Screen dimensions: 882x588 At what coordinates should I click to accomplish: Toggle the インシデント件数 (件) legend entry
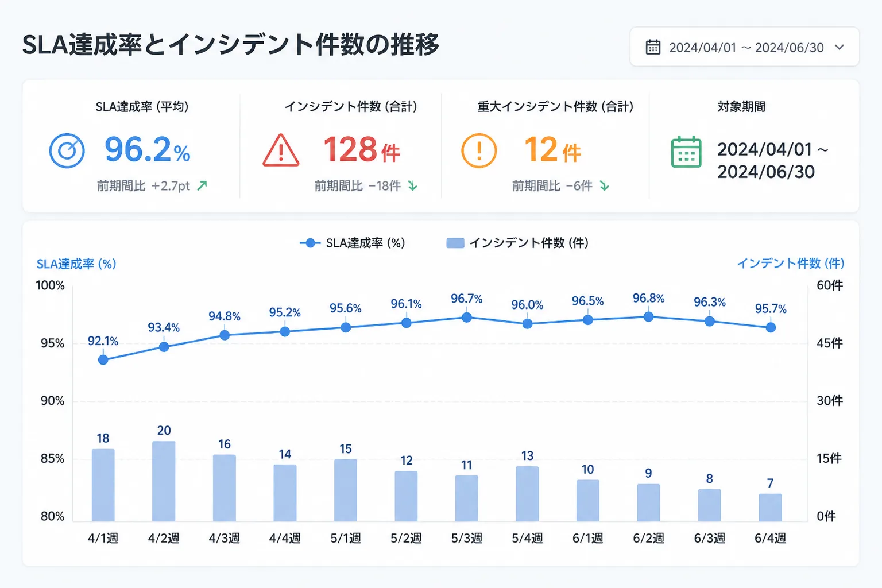coord(517,243)
